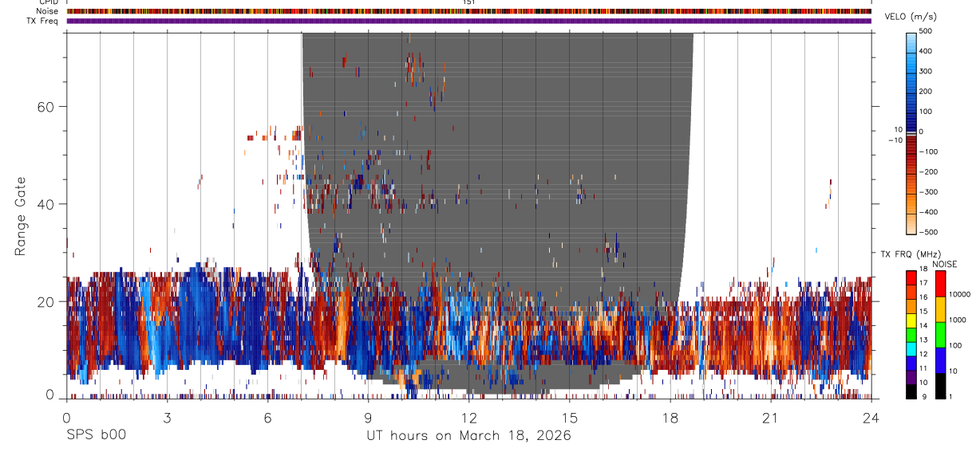This screenshot has width=980, height=452.
Task: Click the NOISE color scale bar
Action: pyautogui.click(x=940, y=334)
